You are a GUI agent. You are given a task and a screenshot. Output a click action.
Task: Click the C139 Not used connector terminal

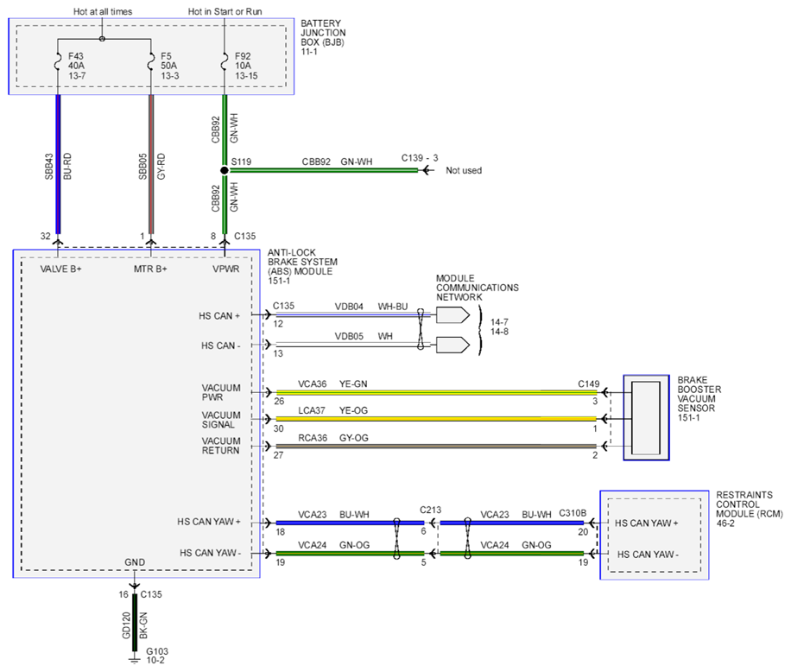[x=427, y=170]
